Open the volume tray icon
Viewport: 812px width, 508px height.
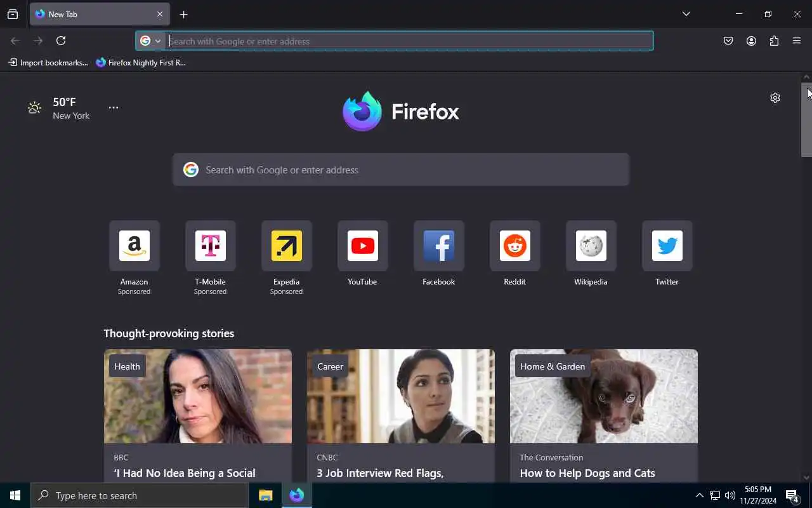pos(730,495)
